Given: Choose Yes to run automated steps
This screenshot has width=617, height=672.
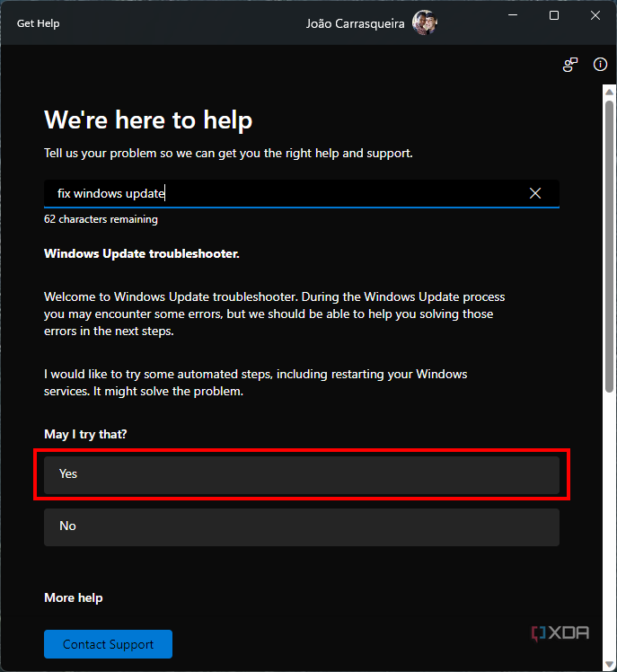Looking at the screenshot, I should (302, 474).
